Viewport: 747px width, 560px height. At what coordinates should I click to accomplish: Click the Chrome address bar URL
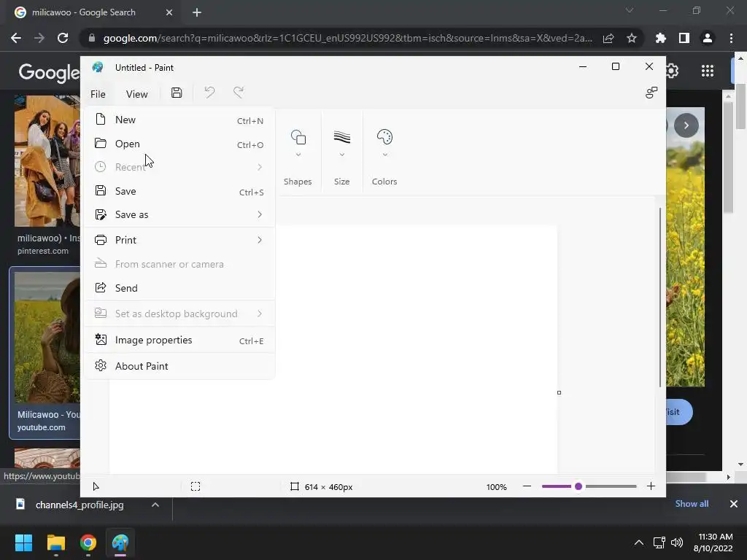coord(347,38)
